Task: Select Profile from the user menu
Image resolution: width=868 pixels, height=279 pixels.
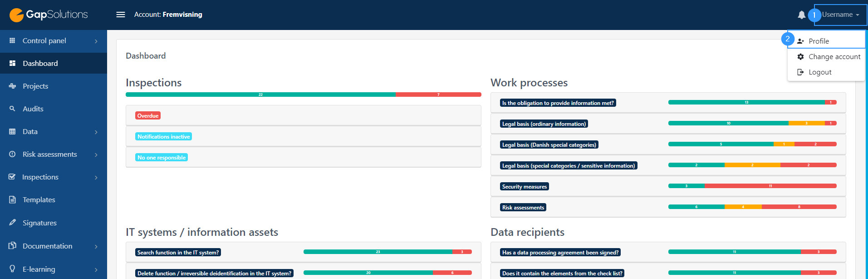Action: pyautogui.click(x=826, y=41)
